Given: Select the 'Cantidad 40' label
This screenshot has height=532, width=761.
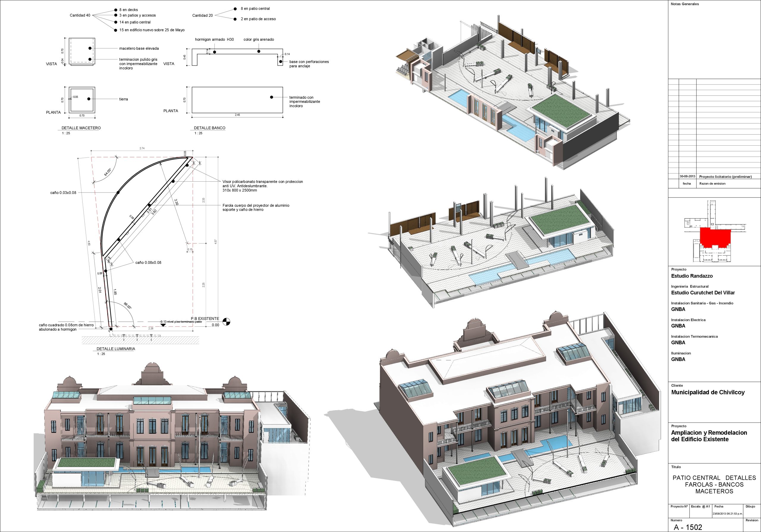Looking at the screenshot, I should click(x=80, y=15).
